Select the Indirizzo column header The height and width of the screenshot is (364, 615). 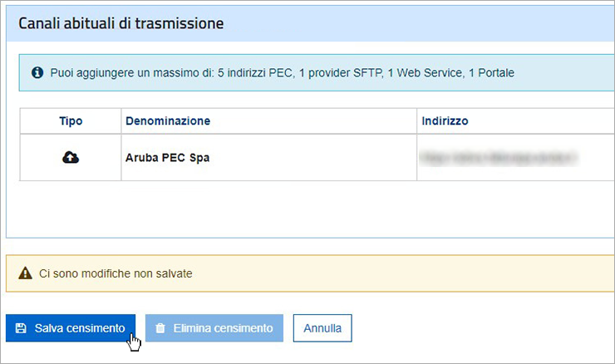(445, 121)
